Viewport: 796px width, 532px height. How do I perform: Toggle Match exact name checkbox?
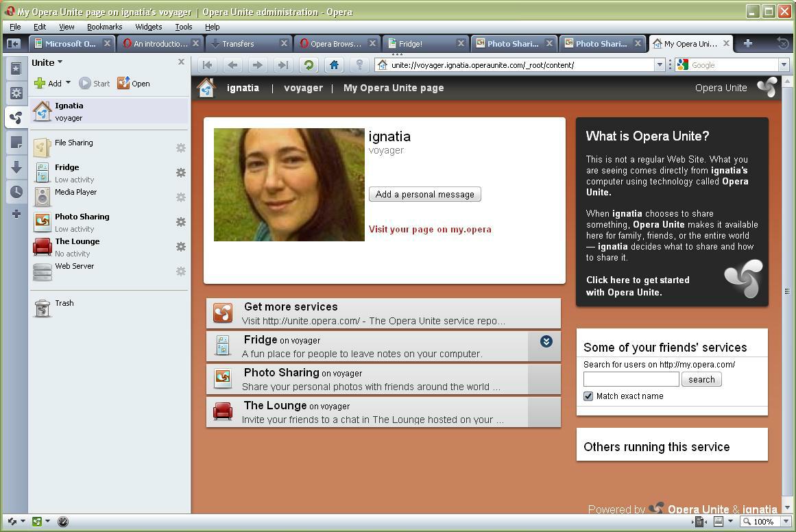pyautogui.click(x=588, y=396)
